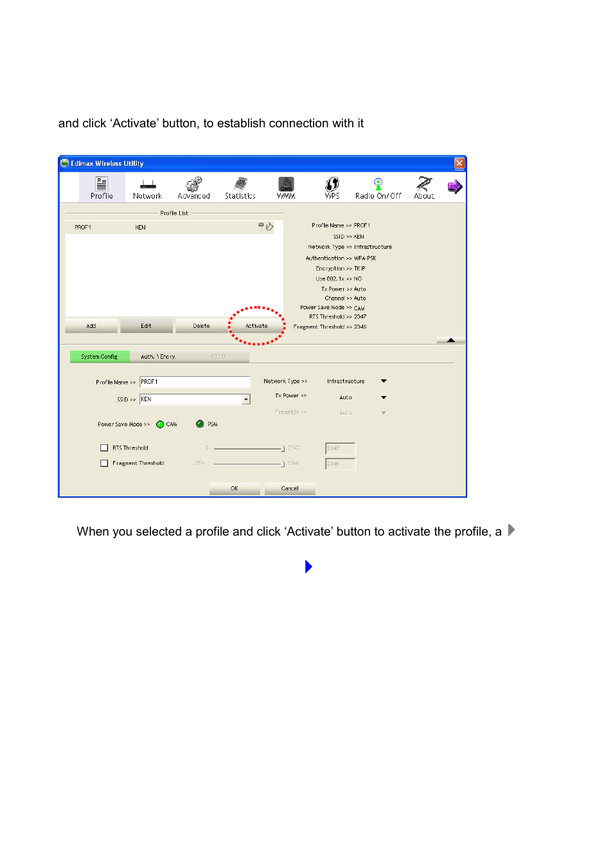Open the Advanced settings icon

click(x=194, y=187)
